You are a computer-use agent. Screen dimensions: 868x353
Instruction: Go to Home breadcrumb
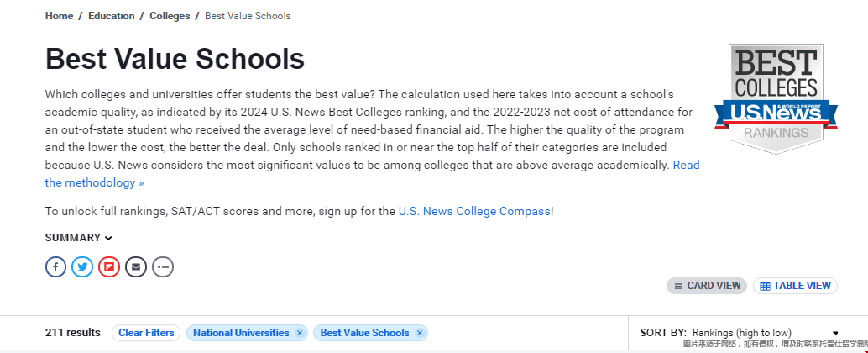coord(60,16)
